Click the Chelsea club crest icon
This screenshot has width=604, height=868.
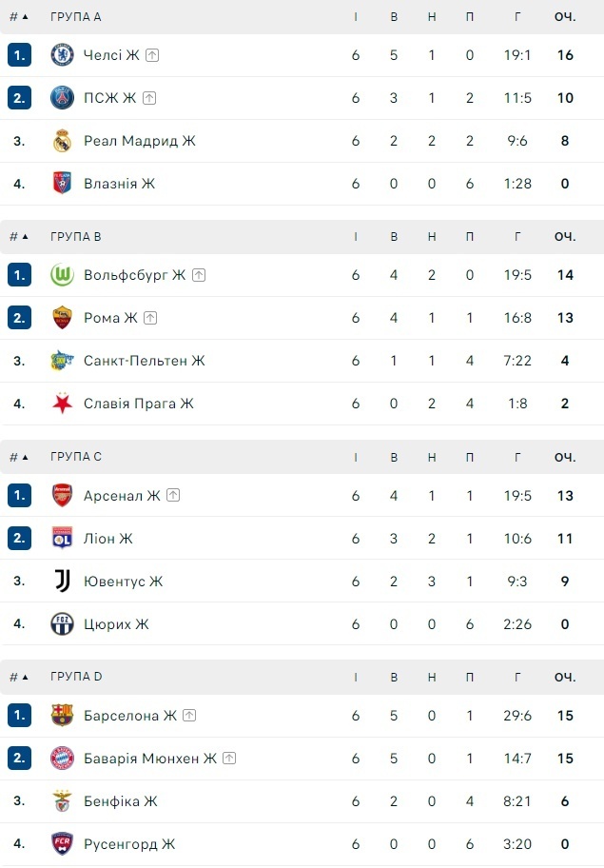pyautogui.click(x=62, y=55)
